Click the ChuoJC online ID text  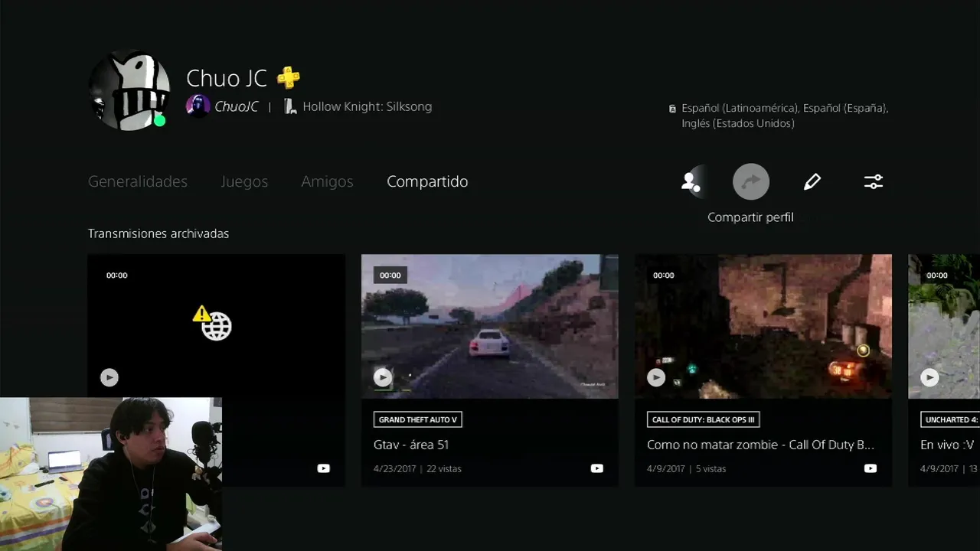coord(237,106)
